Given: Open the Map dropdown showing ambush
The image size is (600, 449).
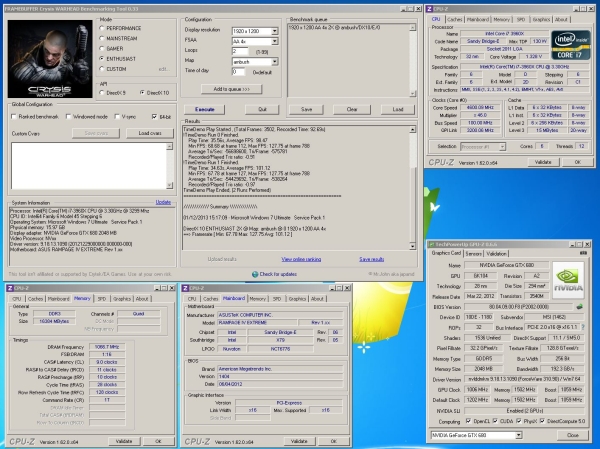Looking at the screenshot, I should tap(275, 62).
